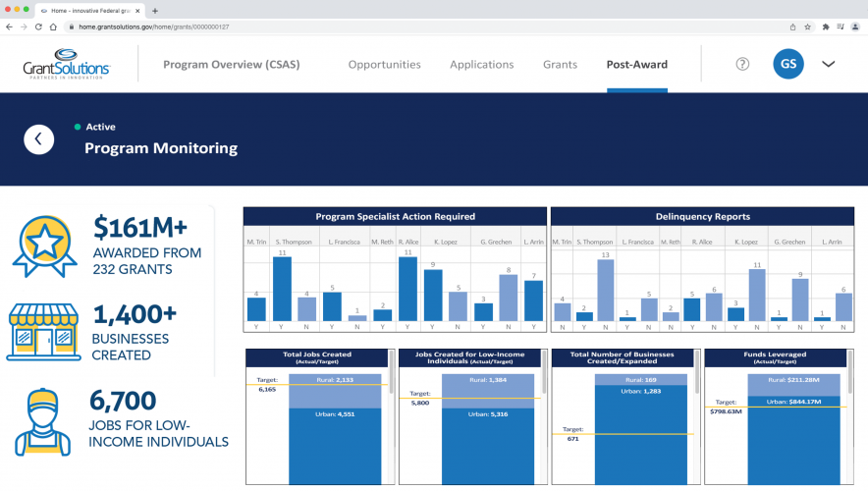Click the storefront businesses created icon
The image size is (868, 491).
click(x=44, y=332)
